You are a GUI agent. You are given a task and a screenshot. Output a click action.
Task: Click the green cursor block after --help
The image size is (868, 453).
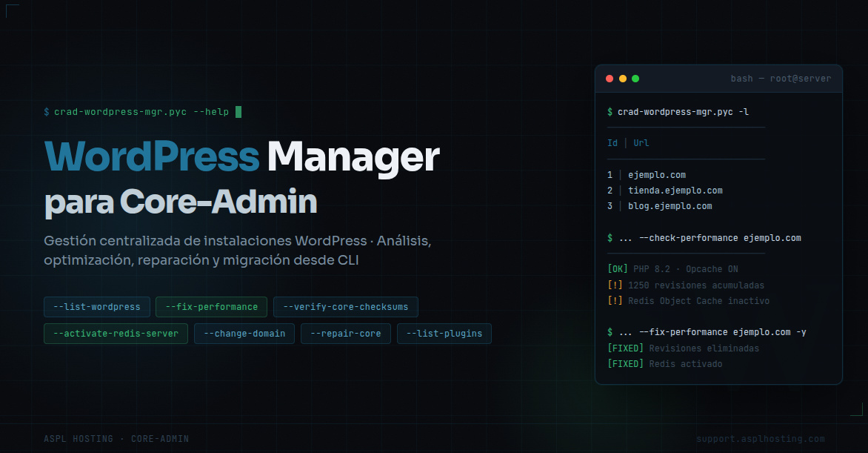(238, 112)
